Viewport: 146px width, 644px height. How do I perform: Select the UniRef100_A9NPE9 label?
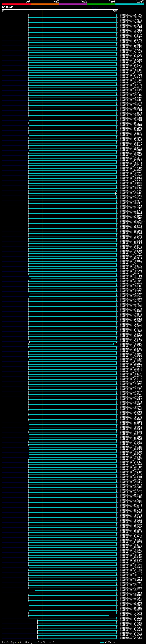click(x=131, y=339)
